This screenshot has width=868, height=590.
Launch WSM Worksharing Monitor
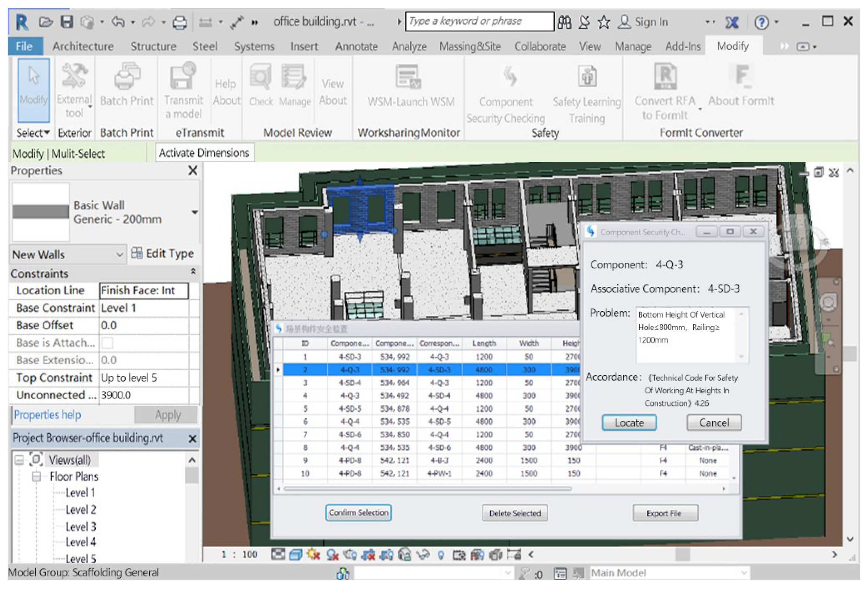[x=408, y=77]
